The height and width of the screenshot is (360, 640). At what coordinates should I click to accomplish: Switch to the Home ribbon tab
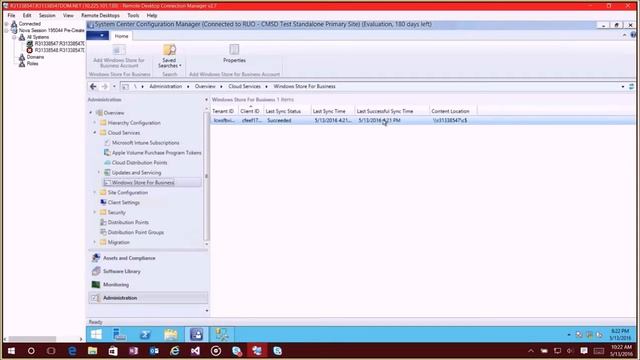pos(121,36)
